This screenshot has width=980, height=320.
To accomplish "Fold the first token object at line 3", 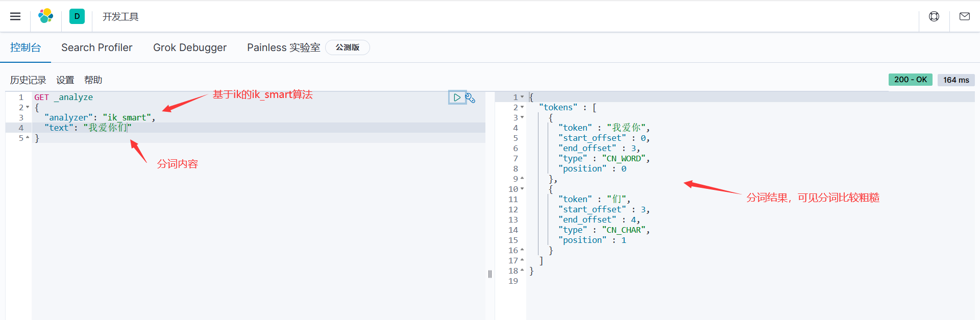I will point(522,118).
